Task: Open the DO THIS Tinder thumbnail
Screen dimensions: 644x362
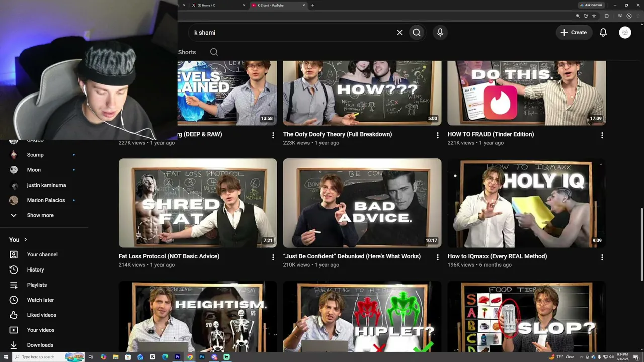Action: tap(527, 93)
